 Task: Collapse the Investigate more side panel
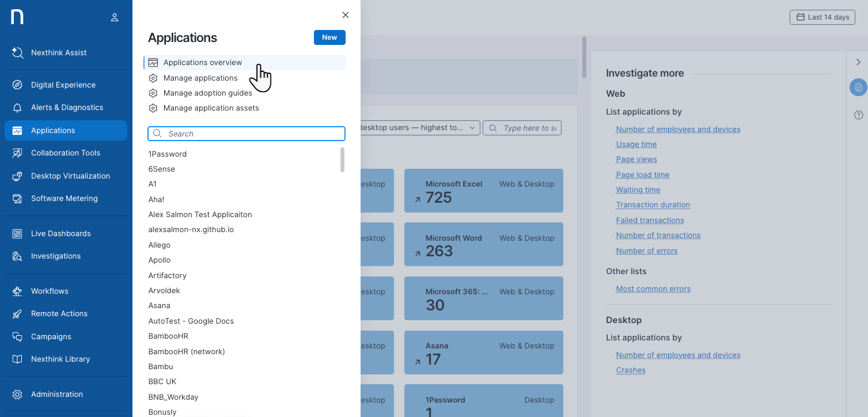click(x=858, y=62)
